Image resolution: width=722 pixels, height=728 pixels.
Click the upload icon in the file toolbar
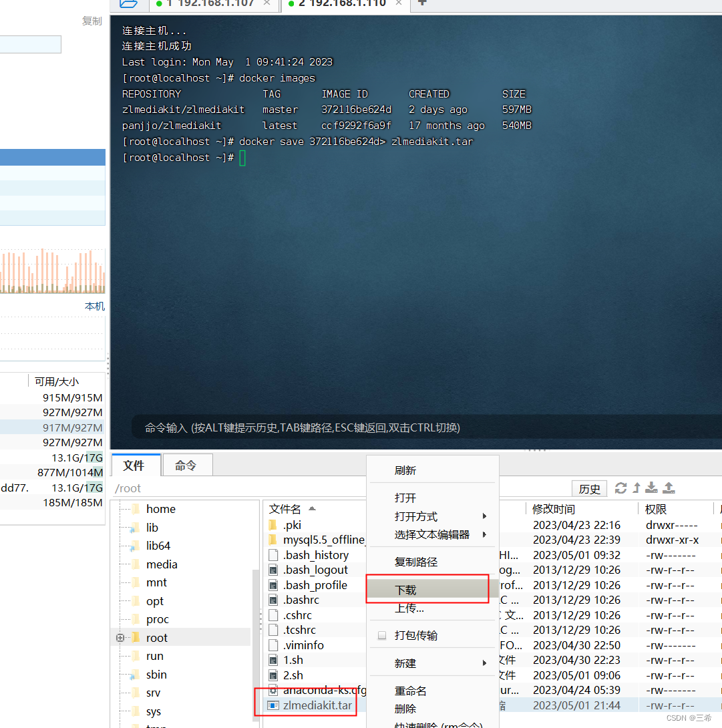coord(669,488)
